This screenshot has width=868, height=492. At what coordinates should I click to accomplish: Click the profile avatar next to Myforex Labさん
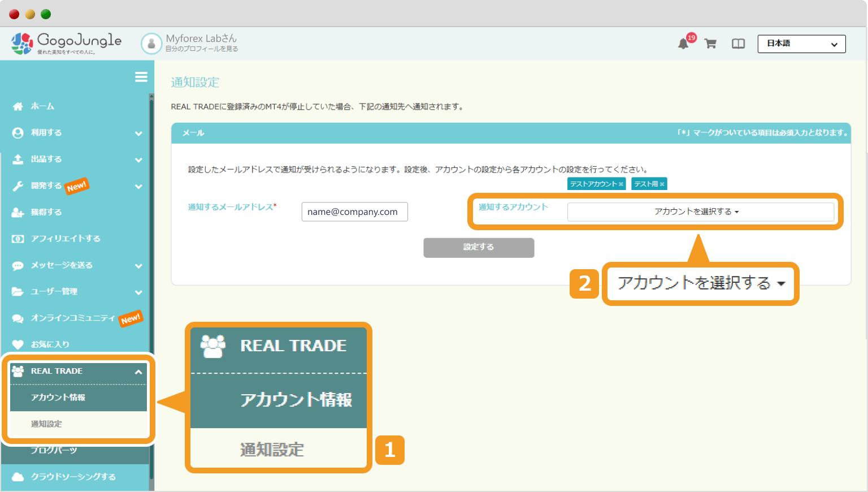[151, 44]
